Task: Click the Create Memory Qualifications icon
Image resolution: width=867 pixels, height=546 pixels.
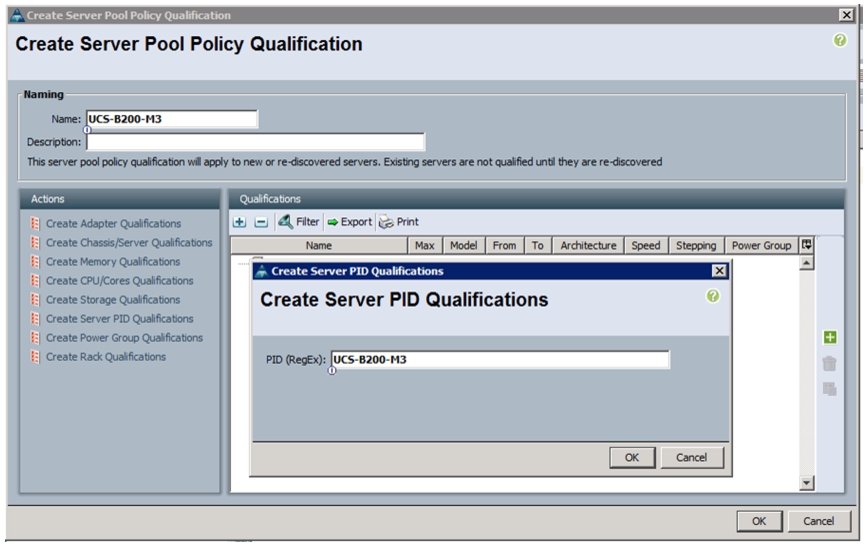Action: (35, 262)
